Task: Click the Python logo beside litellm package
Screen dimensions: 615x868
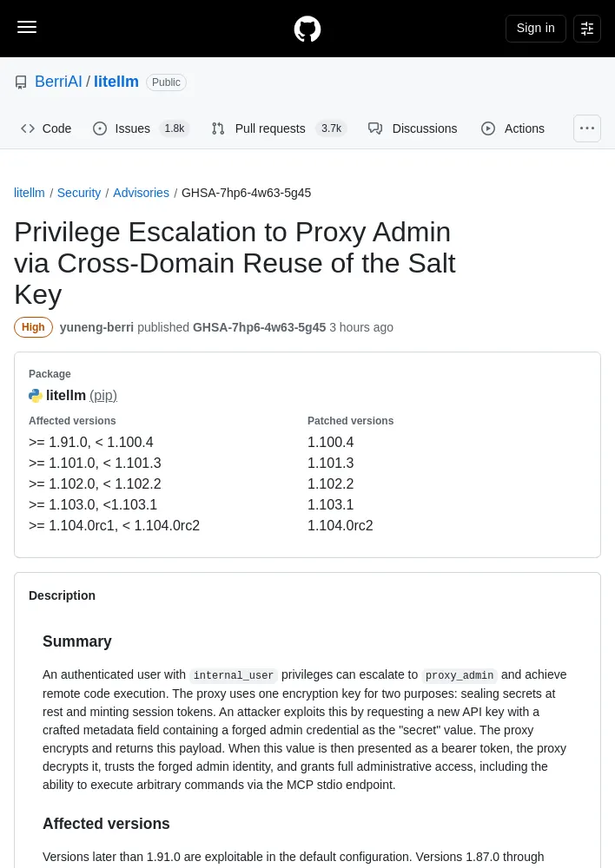Action: [36, 395]
